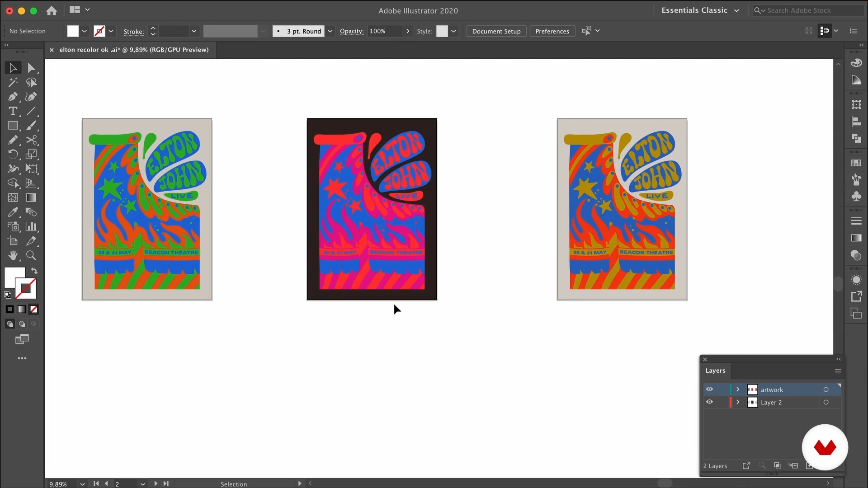Click the Stroke label link
The image size is (868, 488).
(x=134, y=32)
